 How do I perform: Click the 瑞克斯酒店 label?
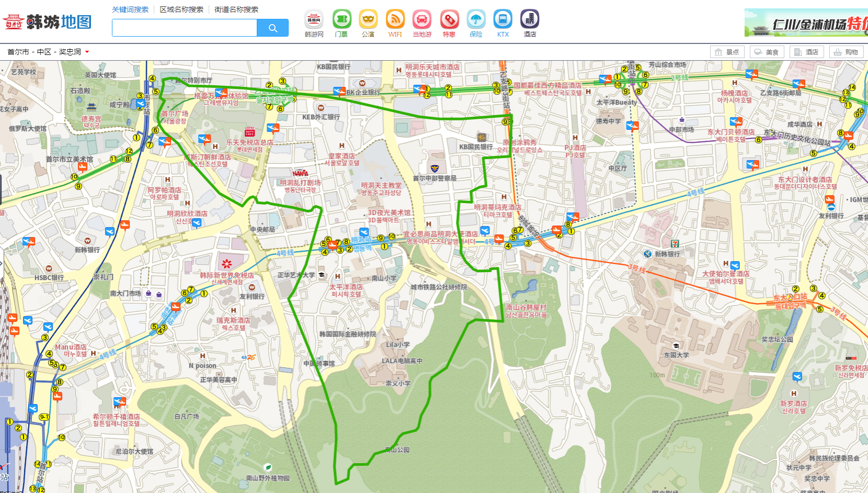233,324
